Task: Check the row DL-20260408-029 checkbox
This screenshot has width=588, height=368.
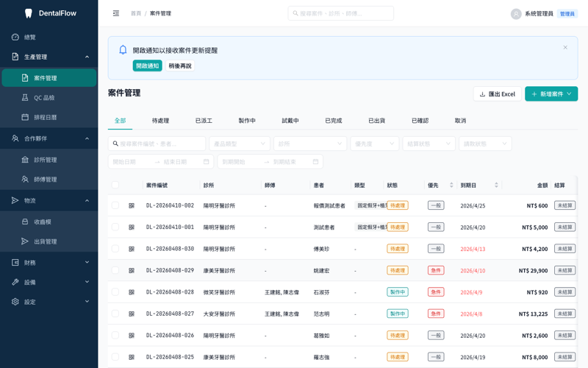Action: point(115,270)
